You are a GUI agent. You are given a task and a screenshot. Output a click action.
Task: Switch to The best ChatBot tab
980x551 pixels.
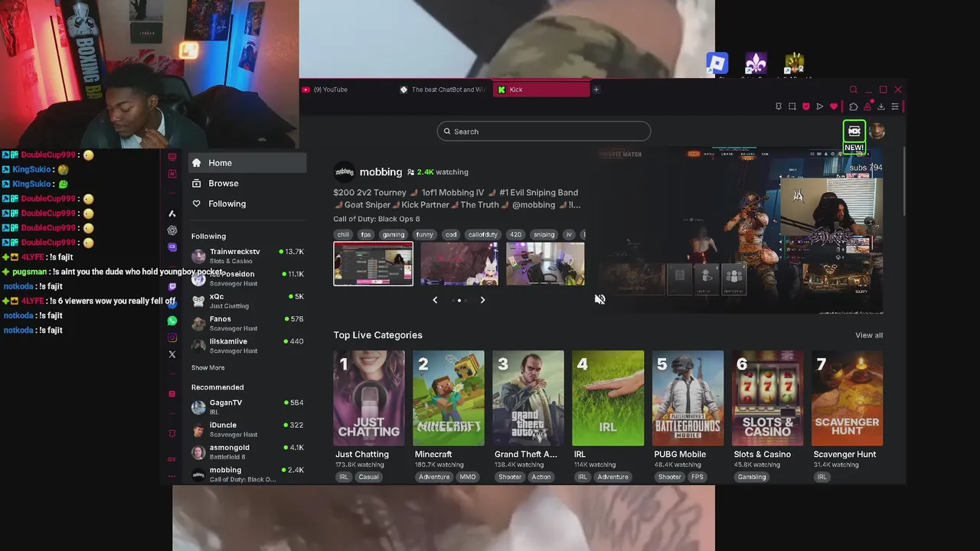(443, 90)
